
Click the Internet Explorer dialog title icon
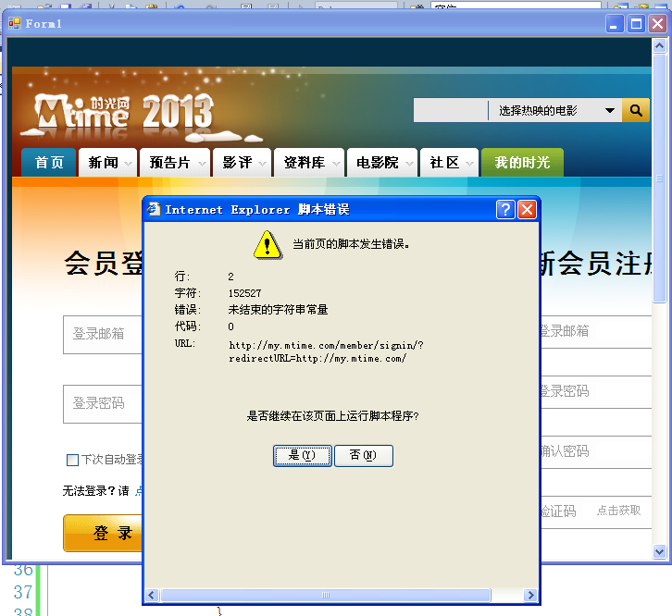(155, 210)
